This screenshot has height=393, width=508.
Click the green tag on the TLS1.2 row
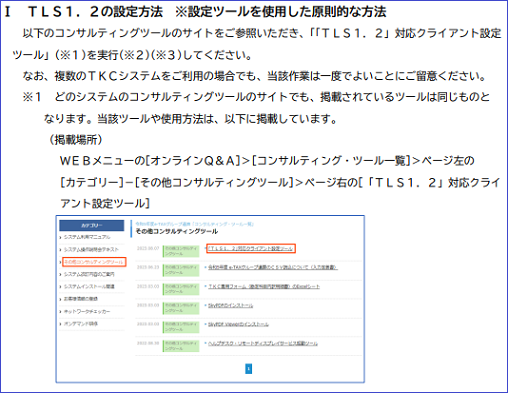click(x=181, y=251)
